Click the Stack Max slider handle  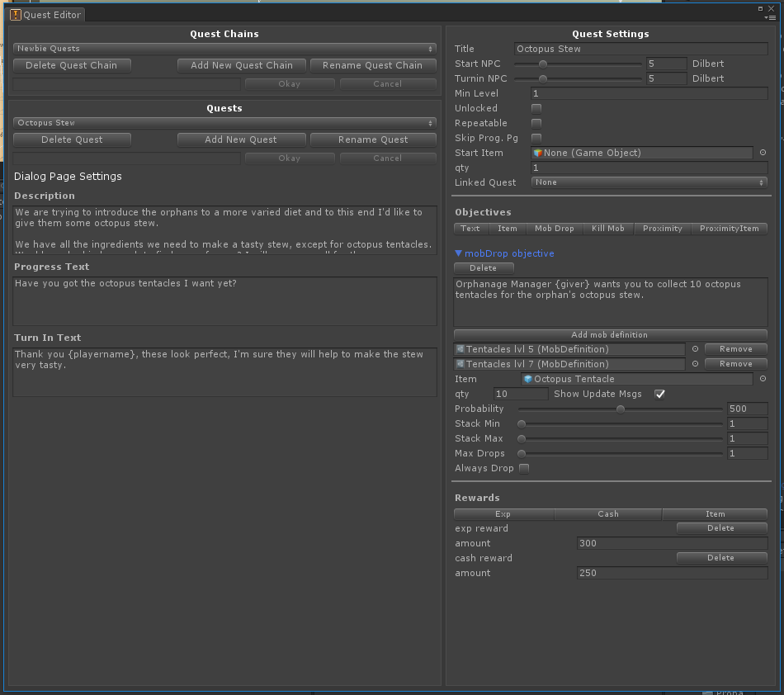tap(522, 439)
